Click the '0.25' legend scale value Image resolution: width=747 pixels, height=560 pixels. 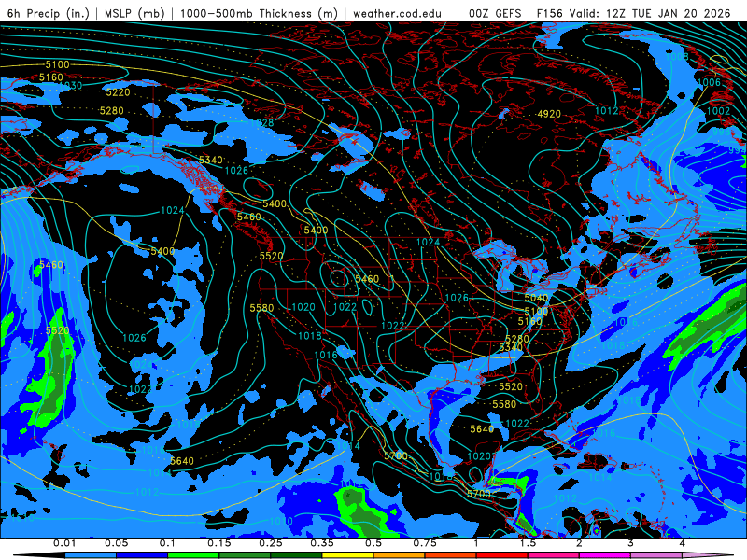pos(271,543)
